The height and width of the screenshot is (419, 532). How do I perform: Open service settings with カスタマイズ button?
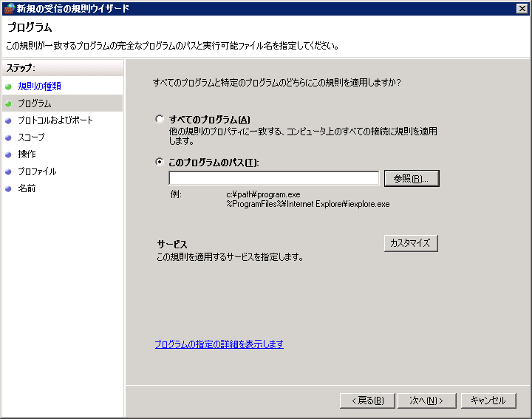pyautogui.click(x=412, y=243)
